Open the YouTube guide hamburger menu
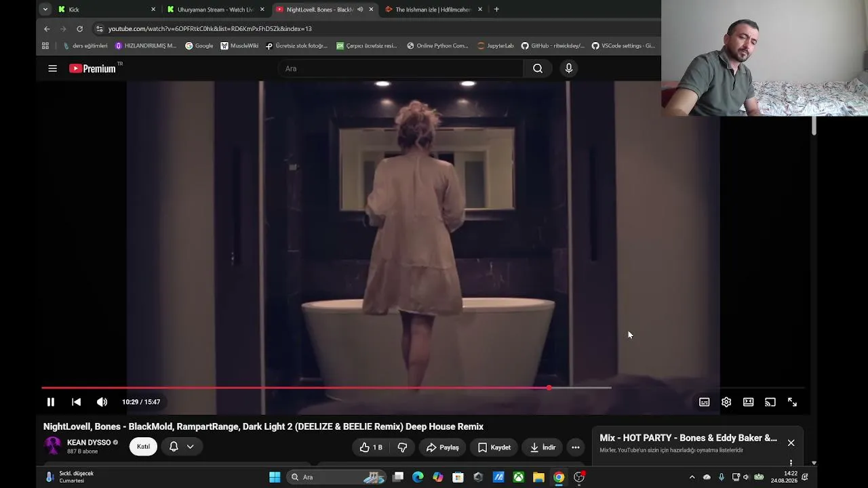Viewport: 868px width, 488px height. point(52,68)
